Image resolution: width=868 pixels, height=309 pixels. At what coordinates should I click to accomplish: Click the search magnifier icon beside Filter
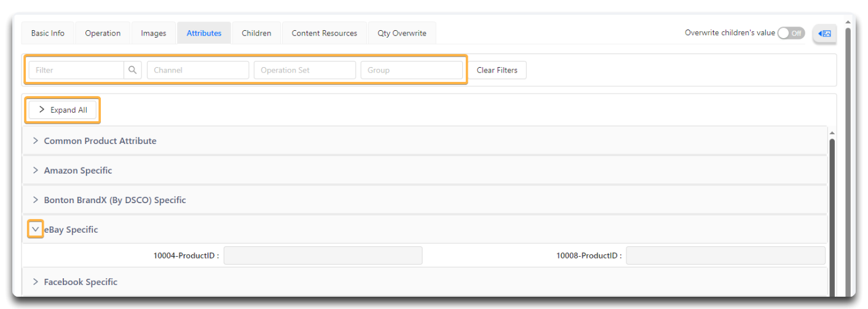[x=132, y=70]
